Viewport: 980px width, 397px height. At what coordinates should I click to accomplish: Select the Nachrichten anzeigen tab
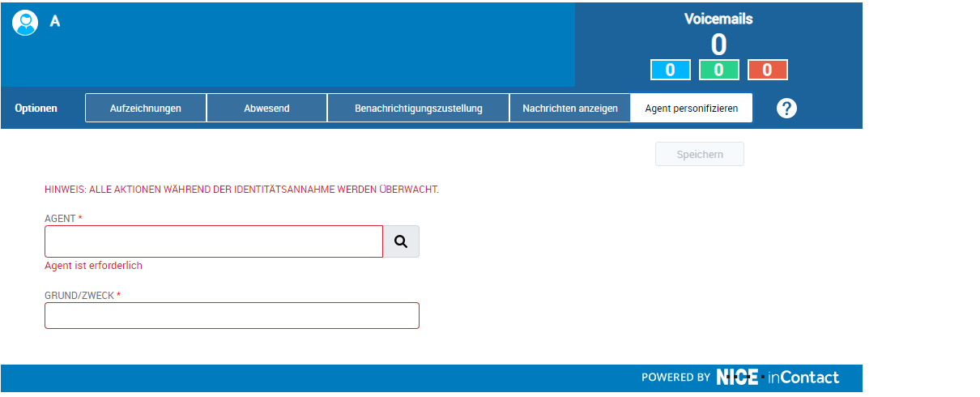click(570, 108)
